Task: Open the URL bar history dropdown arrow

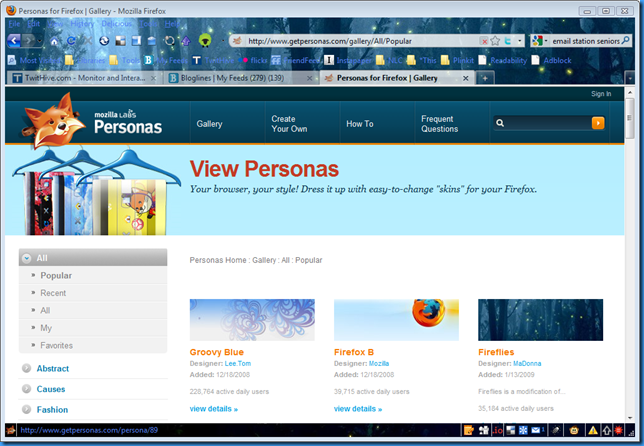Action: click(520, 41)
